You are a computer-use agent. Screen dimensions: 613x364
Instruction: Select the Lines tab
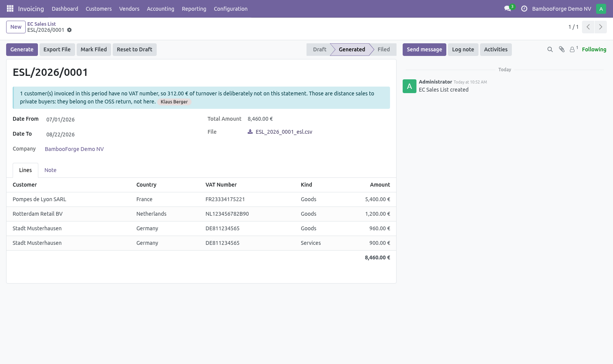(25, 170)
